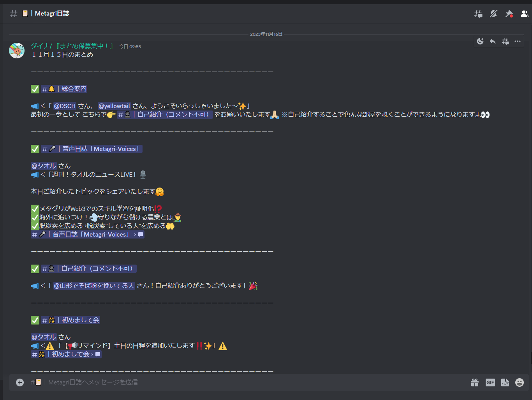Show member list icon in header
This screenshot has width=532, height=400.
(525, 14)
